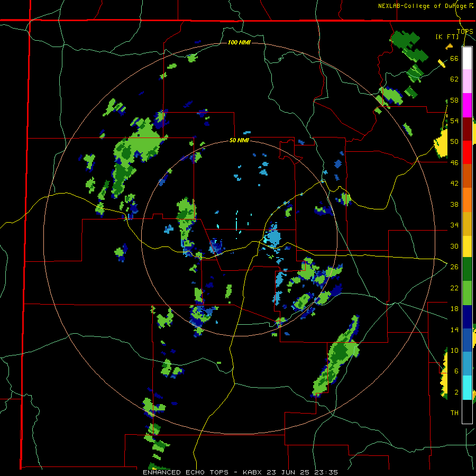The width and height of the screenshot is (476, 476).
Task: Click the 66 legend value
Action: (454, 58)
